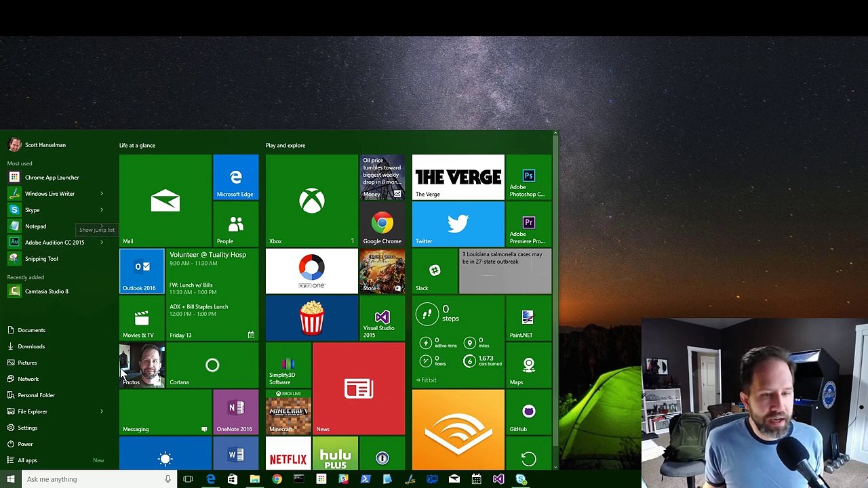This screenshot has height=488, width=868.
Task: Open the Money news tile
Action: (382, 177)
